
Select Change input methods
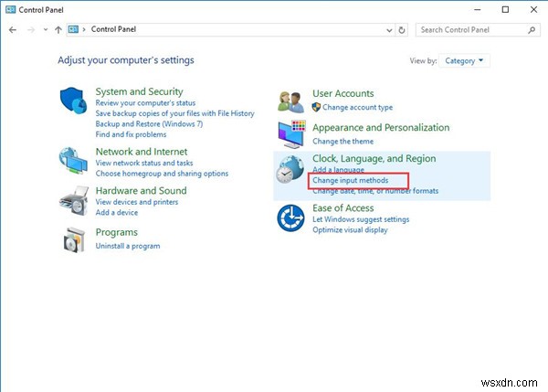click(350, 180)
